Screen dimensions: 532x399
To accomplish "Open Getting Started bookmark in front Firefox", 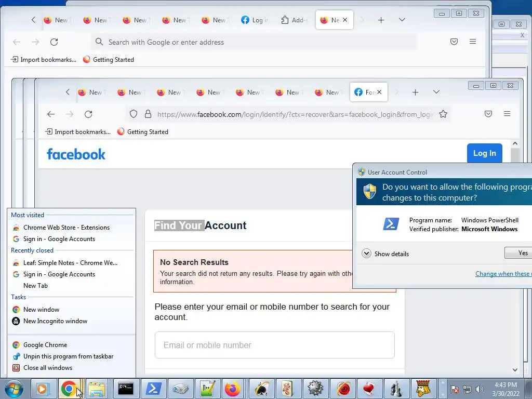I will coord(143,131).
